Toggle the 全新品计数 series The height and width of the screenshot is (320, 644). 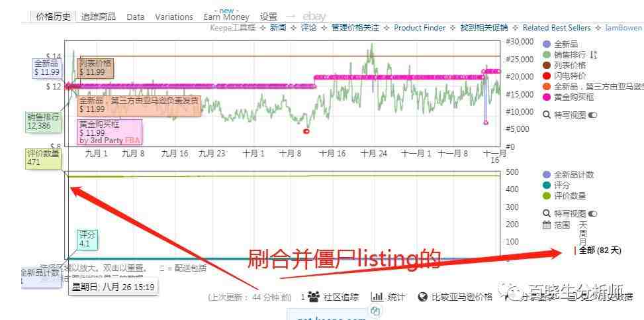569,175
